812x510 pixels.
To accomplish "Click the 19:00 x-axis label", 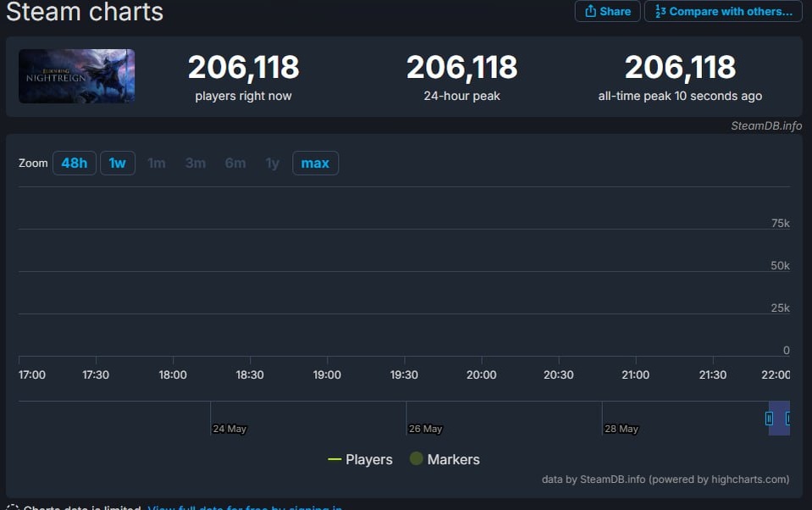I will [328, 374].
